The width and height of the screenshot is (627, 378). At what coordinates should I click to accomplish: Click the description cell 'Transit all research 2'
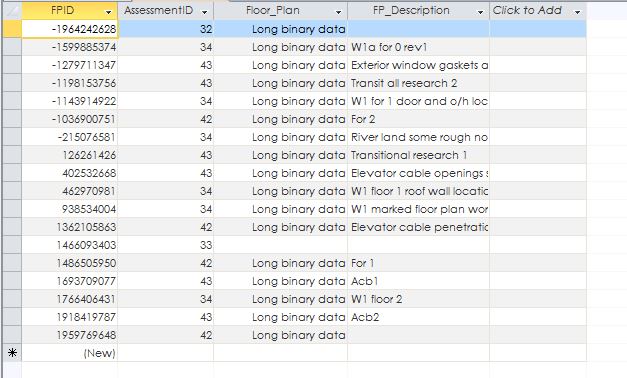tap(418, 83)
